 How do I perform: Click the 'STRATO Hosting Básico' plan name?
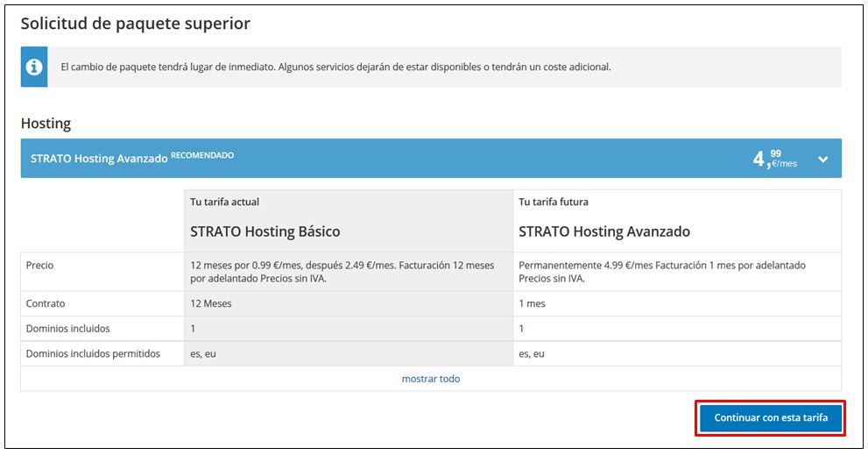(265, 232)
